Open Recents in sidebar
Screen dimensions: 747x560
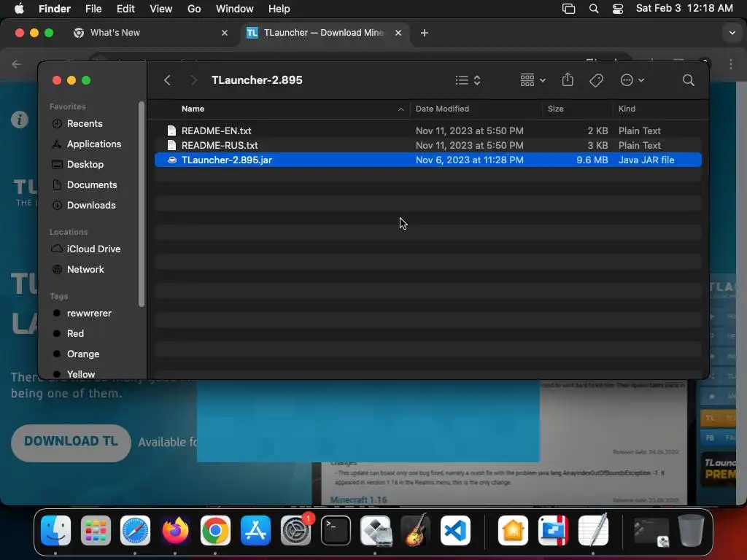pyautogui.click(x=85, y=123)
